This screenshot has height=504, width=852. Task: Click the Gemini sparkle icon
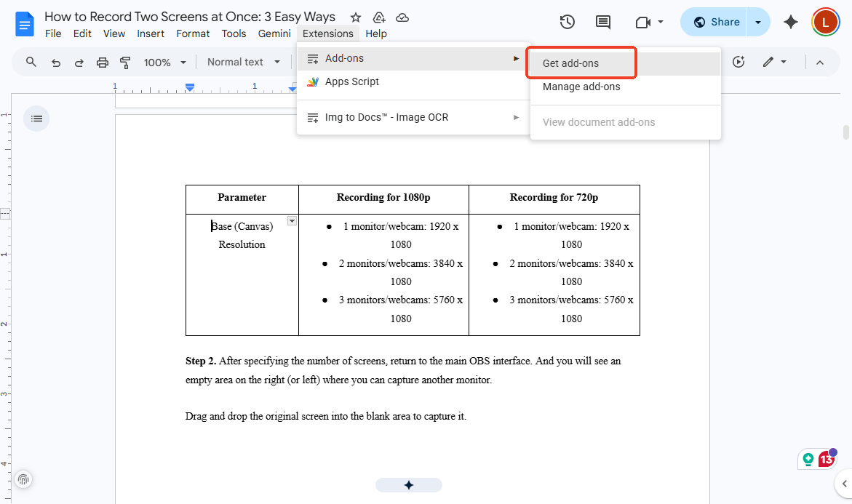pyautogui.click(x=791, y=22)
